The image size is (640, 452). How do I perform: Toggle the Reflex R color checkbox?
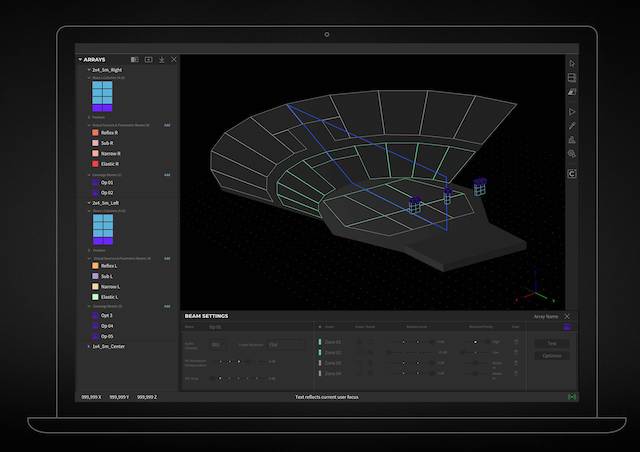(95, 132)
